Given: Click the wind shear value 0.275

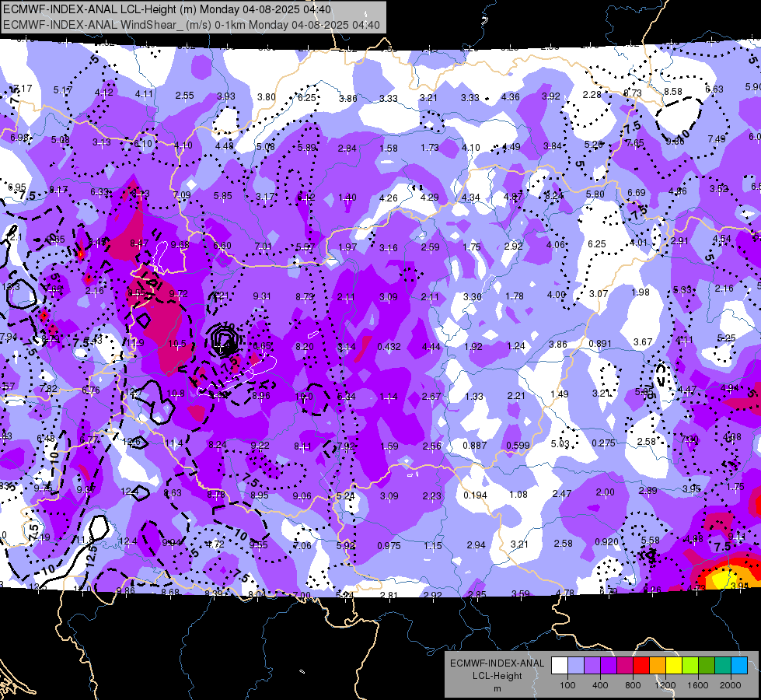Looking at the screenshot, I should tap(603, 443).
